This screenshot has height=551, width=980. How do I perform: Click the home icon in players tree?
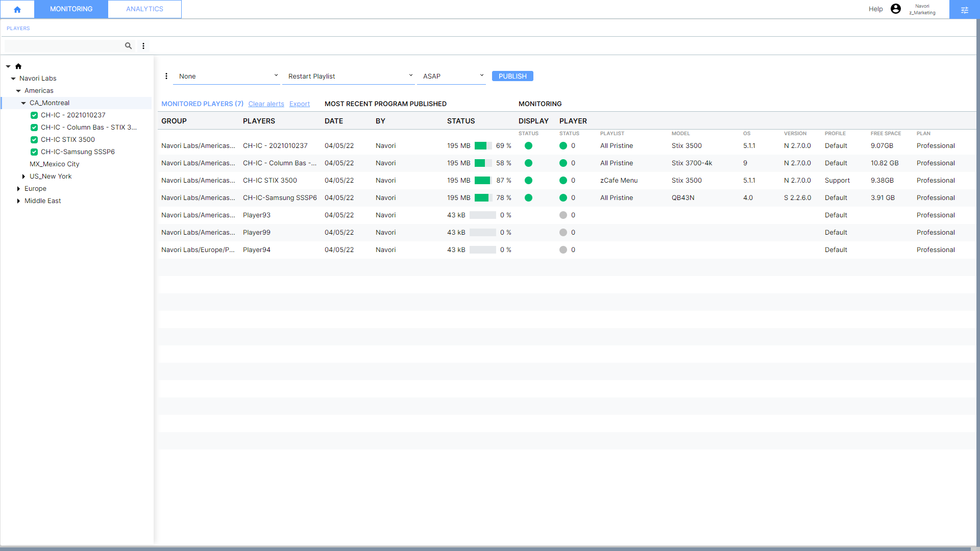click(18, 66)
